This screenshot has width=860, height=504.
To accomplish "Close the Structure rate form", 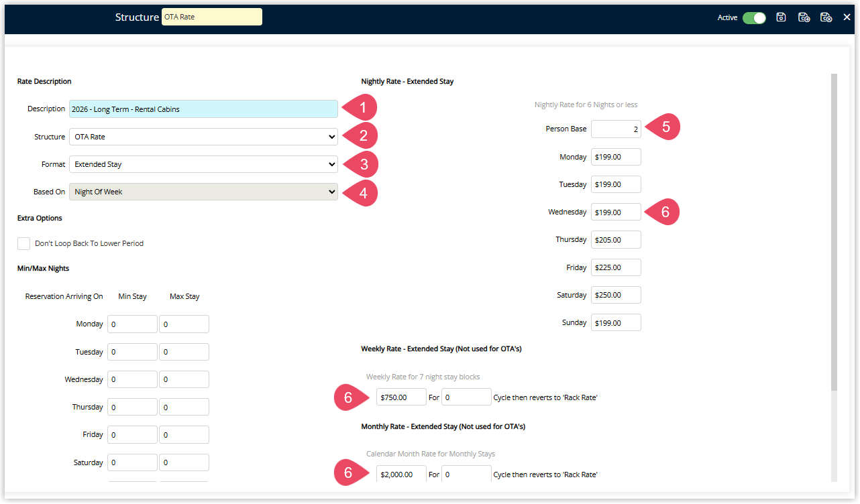I will tap(847, 17).
